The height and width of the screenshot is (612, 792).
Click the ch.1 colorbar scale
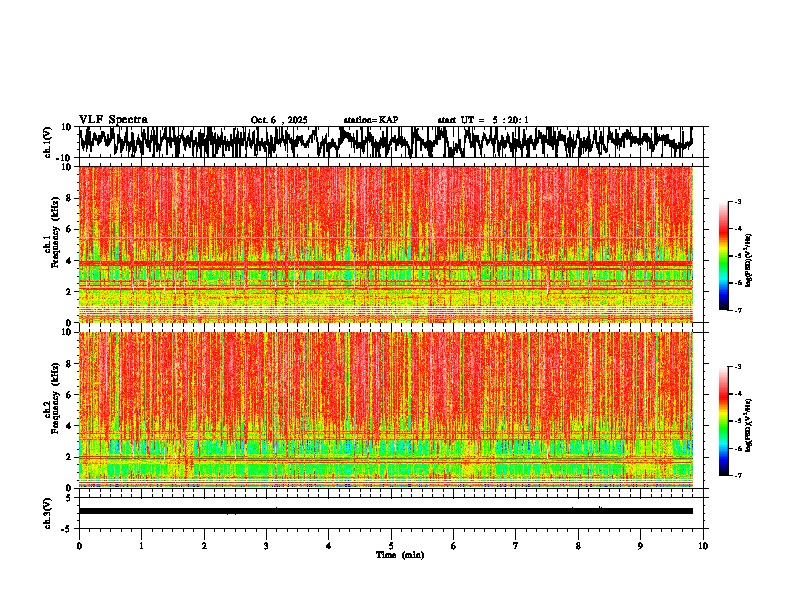724,256
